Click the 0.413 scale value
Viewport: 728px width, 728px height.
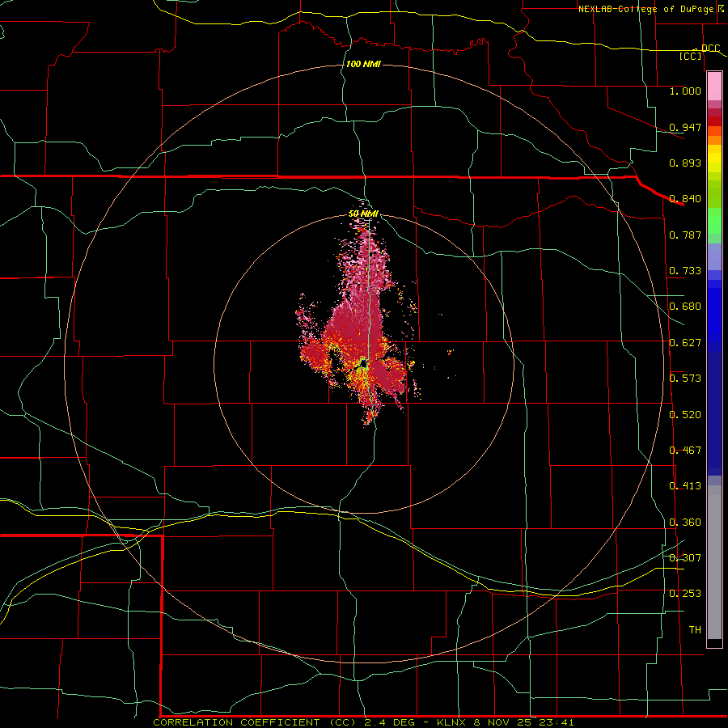[x=685, y=486]
